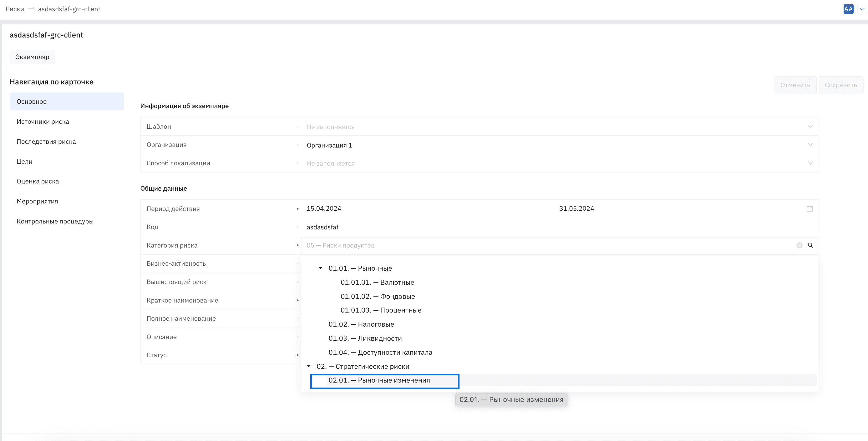
Task: Click Информация об экземпляре heading
Action: 184,106
